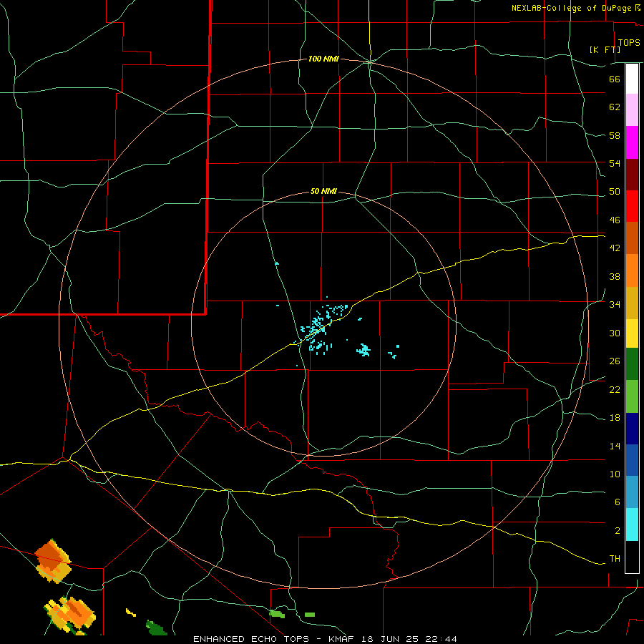Click the '14' legend value

coord(615,446)
